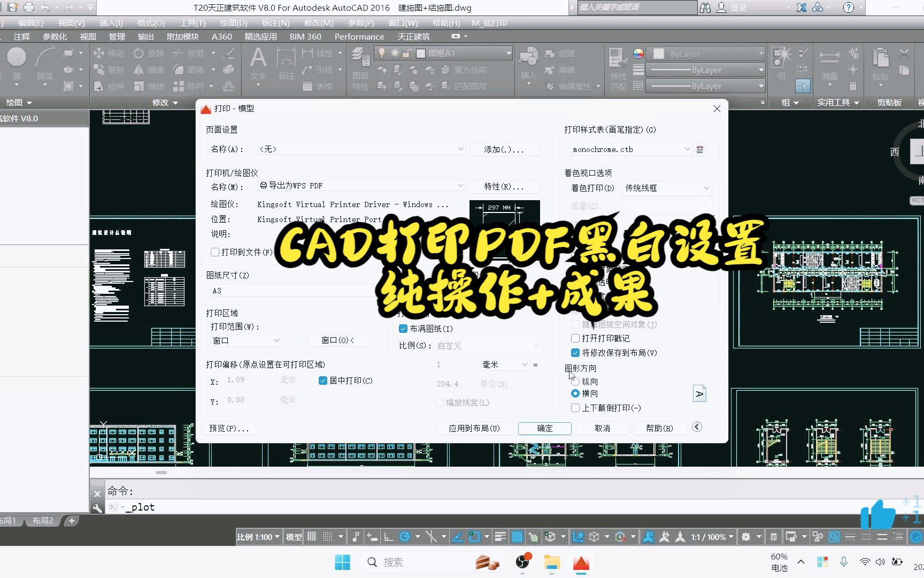This screenshot has height=578, width=924.
Task: Click the Arc drawing tool
Action: [45, 57]
